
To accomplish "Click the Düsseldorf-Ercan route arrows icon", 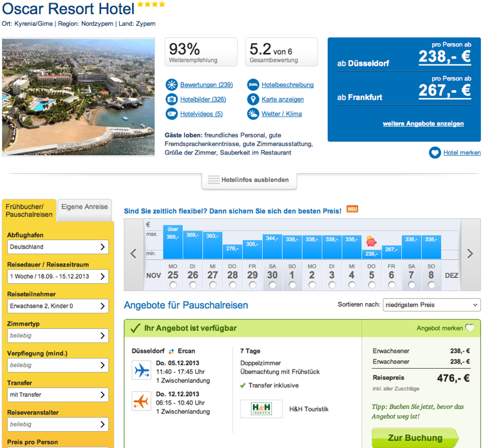I will [171, 351].
